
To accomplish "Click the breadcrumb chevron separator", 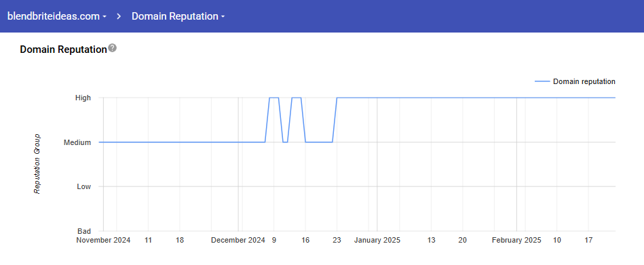I will pos(119,16).
